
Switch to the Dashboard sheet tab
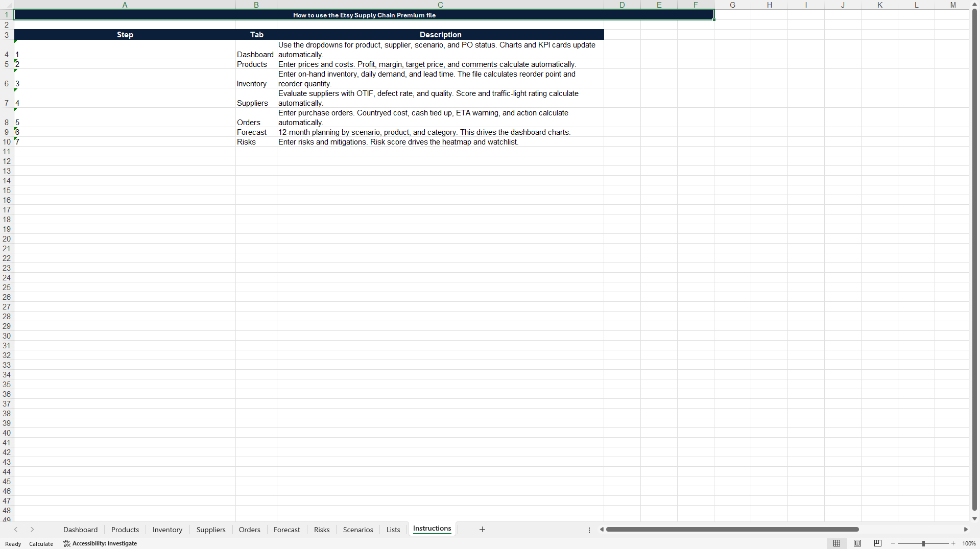80,530
